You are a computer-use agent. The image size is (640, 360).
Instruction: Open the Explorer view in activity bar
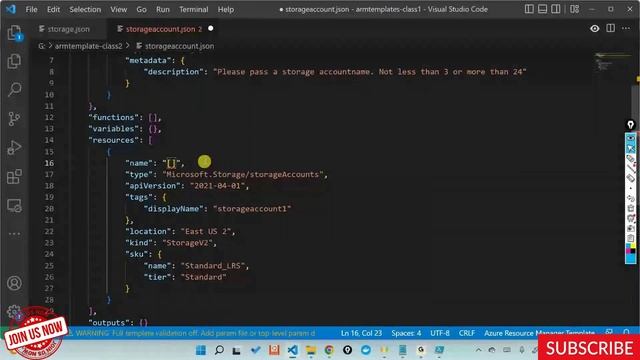pyautogui.click(x=15, y=33)
